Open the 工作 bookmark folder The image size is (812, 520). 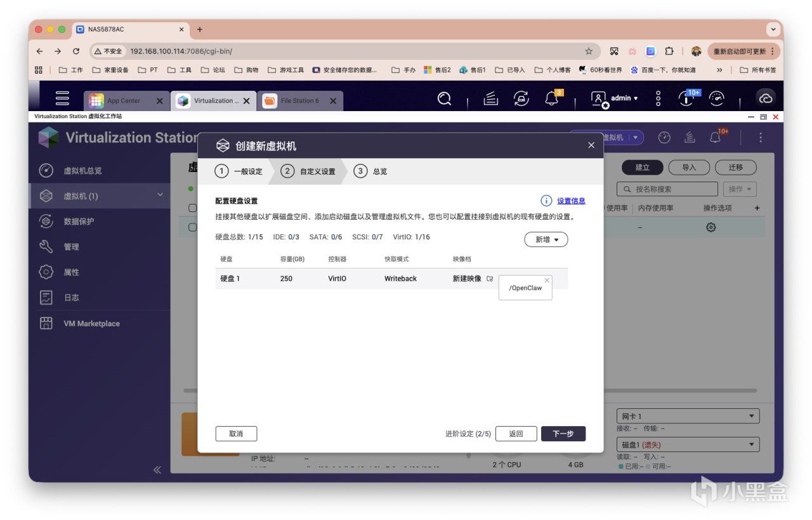click(71, 70)
